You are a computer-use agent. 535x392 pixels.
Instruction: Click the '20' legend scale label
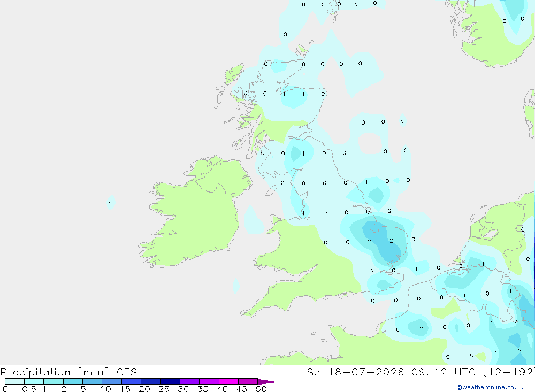[x=144, y=389]
